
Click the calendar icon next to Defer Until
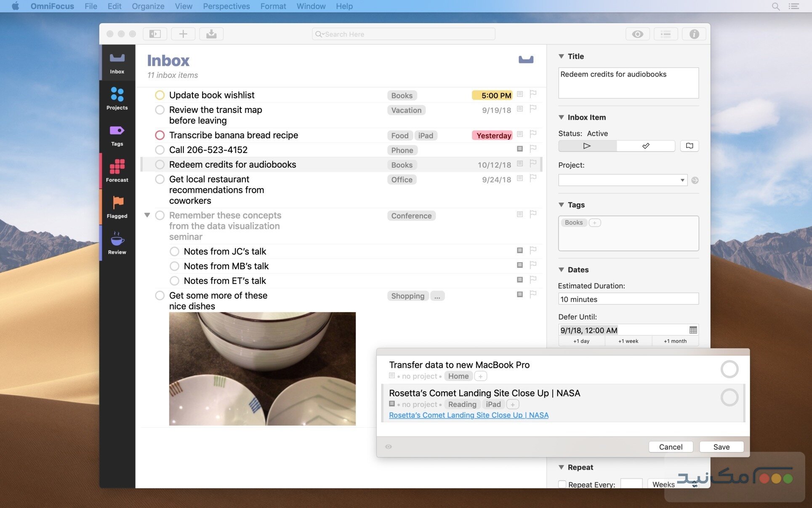point(692,330)
